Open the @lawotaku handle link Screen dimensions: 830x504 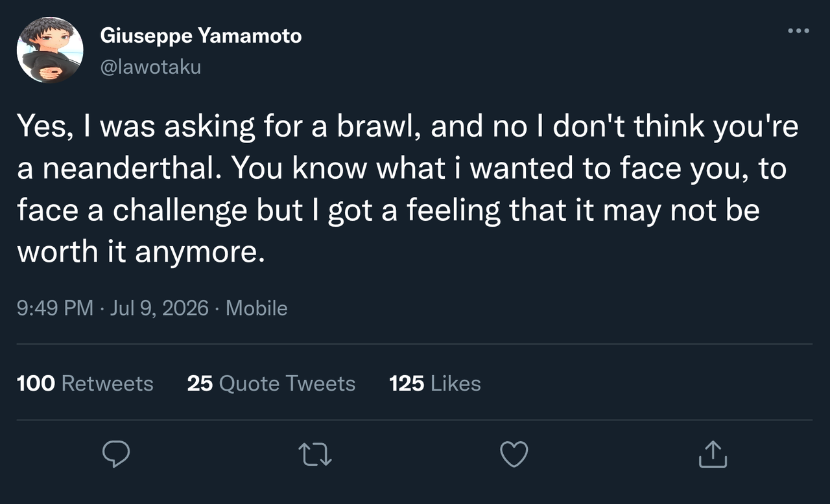click(x=150, y=66)
